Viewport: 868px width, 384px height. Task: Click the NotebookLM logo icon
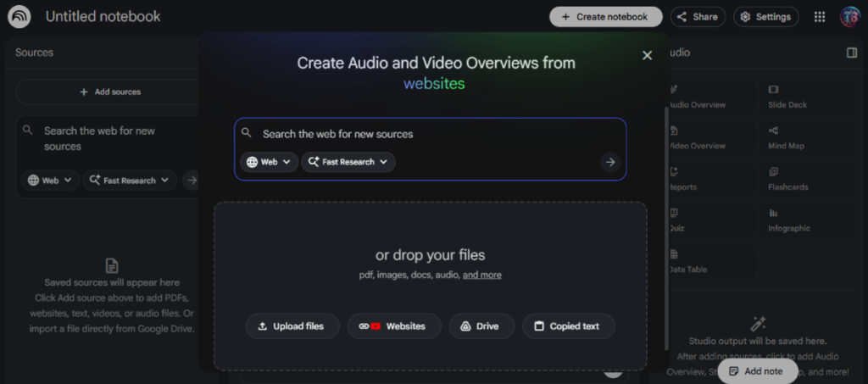click(19, 17)
